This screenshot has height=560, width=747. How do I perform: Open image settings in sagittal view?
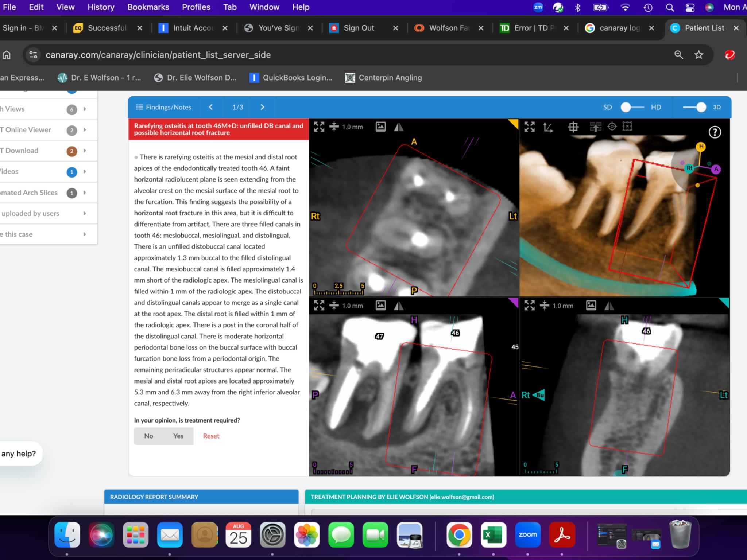(x=380, y=306)
